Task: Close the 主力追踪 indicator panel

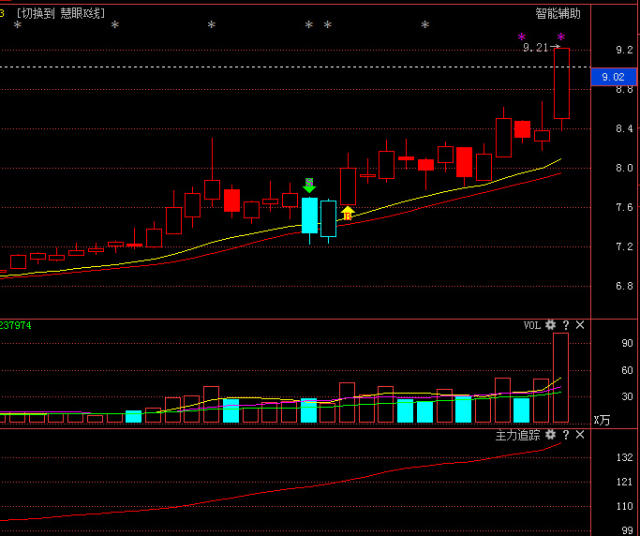Action: (x=580, y=435)
